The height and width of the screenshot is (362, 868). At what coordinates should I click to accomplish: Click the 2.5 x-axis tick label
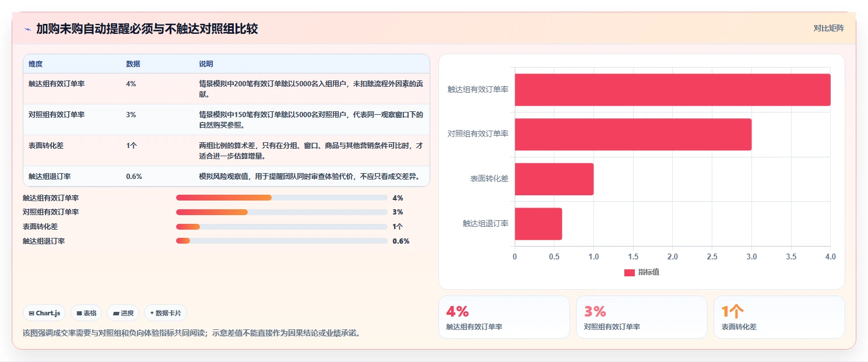pos(712,256)
